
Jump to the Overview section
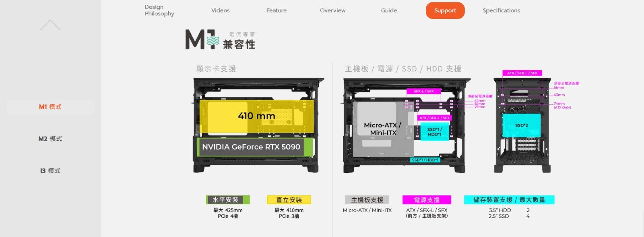[332, 10]
